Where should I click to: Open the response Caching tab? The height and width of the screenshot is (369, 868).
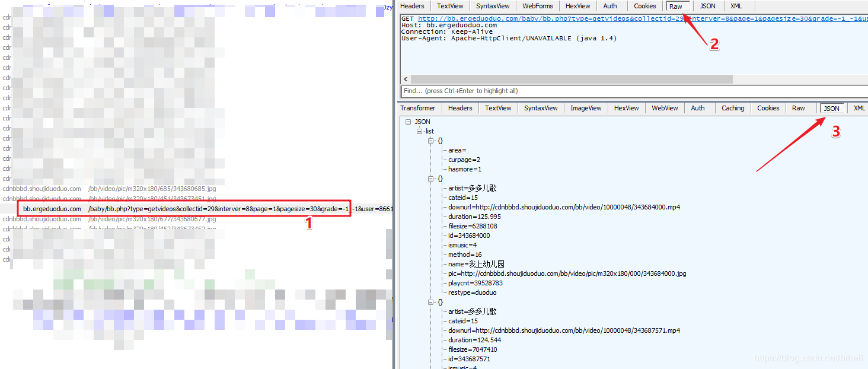tap(733, 108)
